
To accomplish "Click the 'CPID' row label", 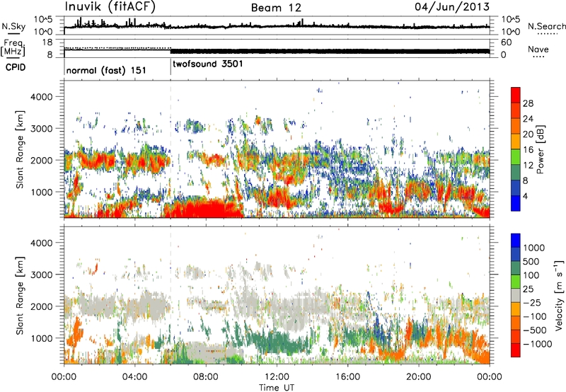I will (x=16, y=67).
